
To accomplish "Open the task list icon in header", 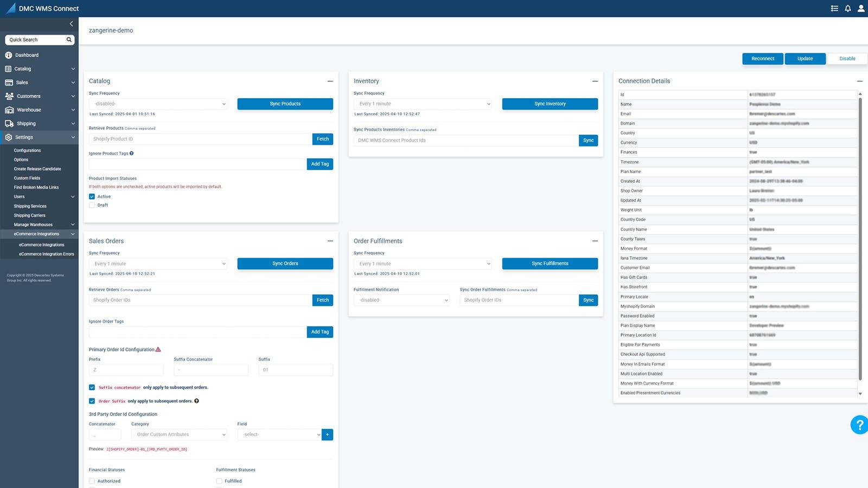I will (834, 9).
